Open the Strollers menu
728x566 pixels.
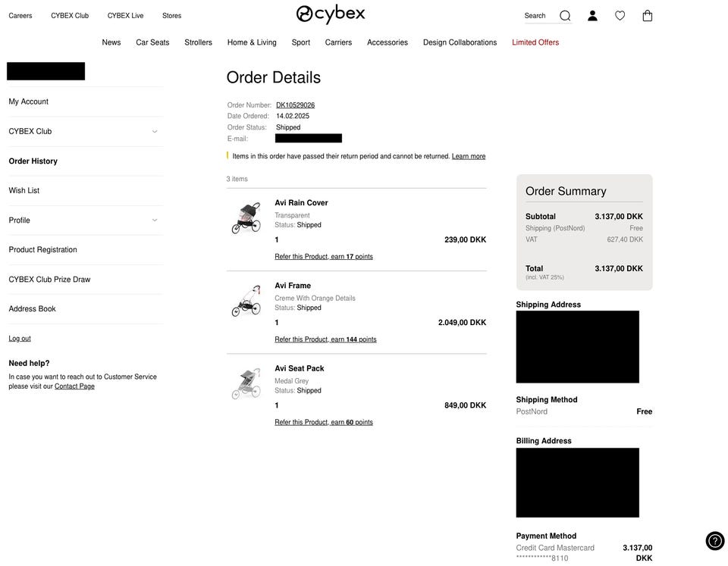tap(198, 42)
